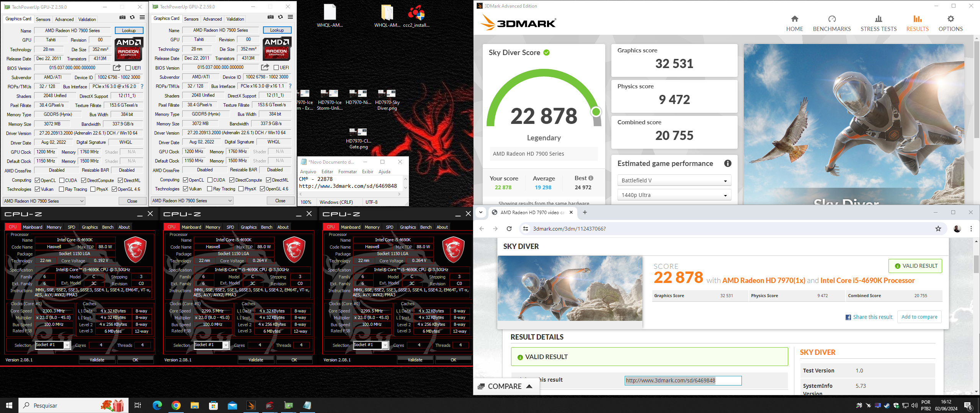Open 1440p Ultra resolution dropdown
The width and height of the screenshot is (980, 413).
tap(674, 195)
